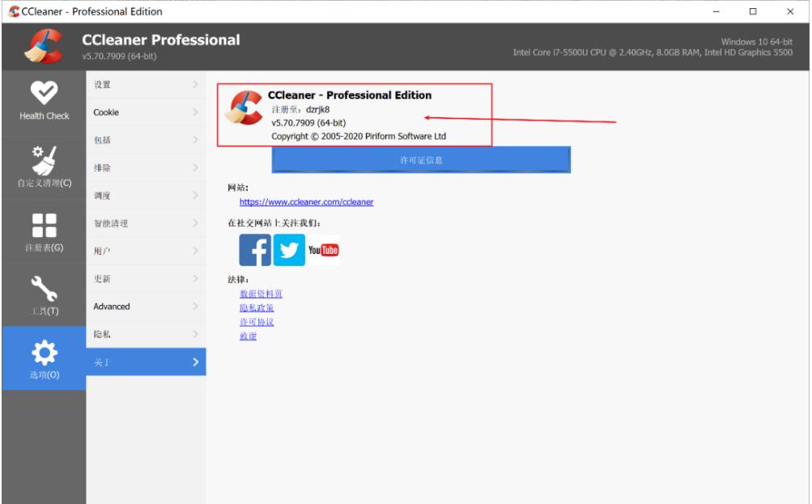The image size is (812, 504).
Task: Click the blue 许可证信息 license button
Action: pos(421,160)
